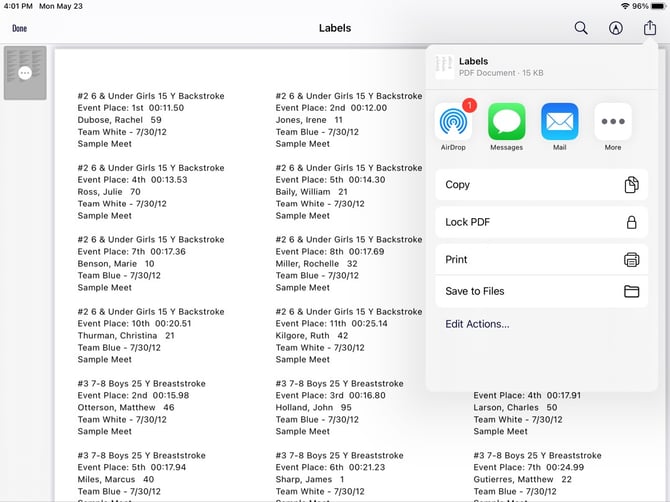Click the copy documents icon
670x502 pixels.
pyautogui.click(x=631, y=185)
